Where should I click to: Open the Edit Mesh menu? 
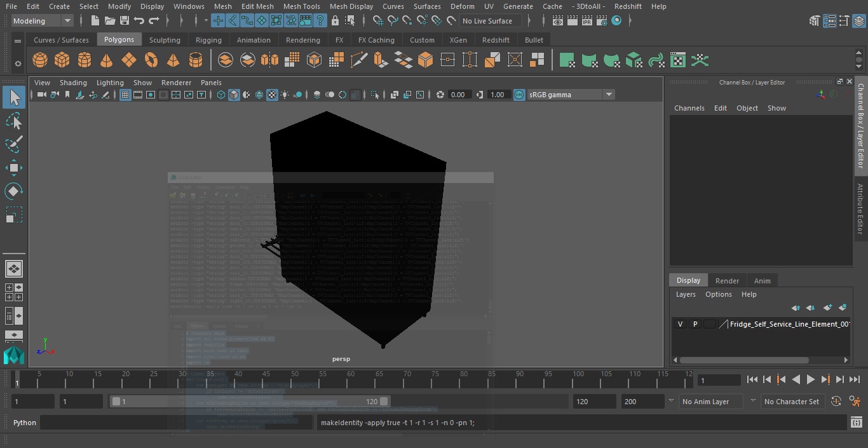(x=257, y=6)
